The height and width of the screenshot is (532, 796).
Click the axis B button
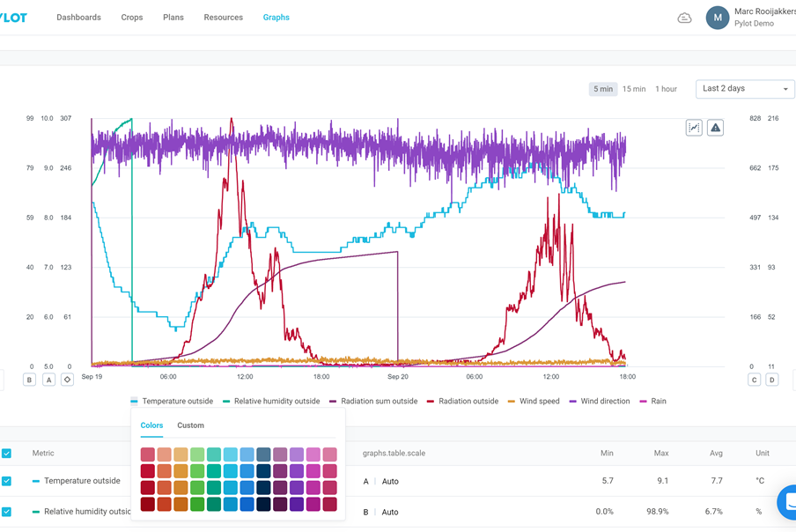(30, 380)
